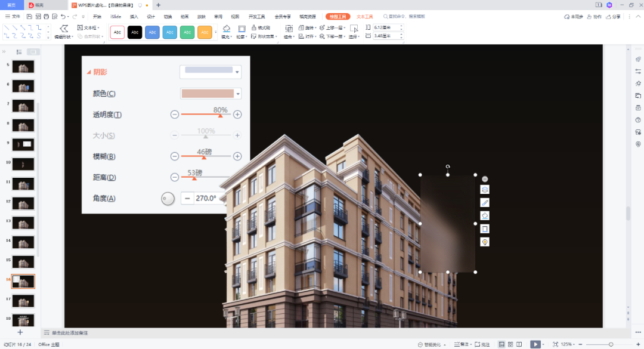
Task: Switch to the 设计 design tab
Action: click(x=151, y=17)
